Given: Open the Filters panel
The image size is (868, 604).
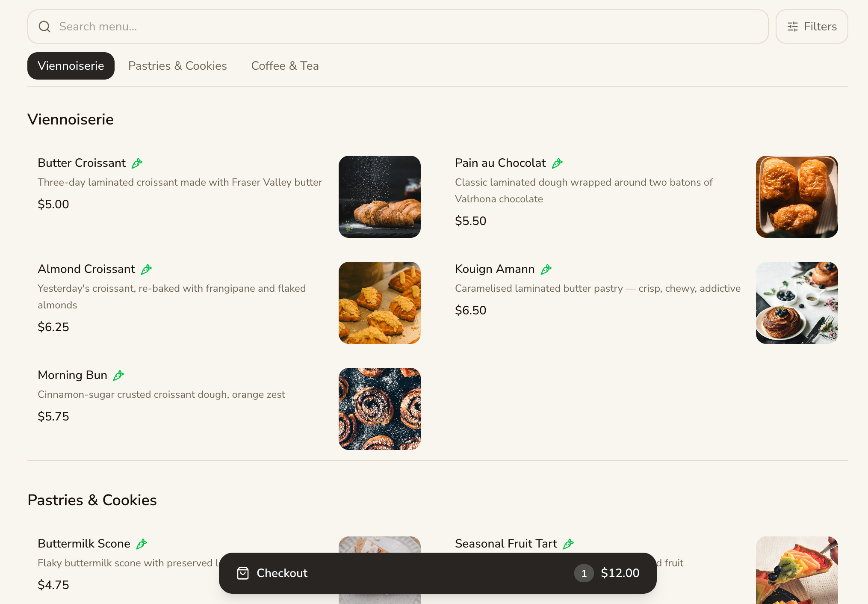Looking at the screenshot, I should click(x=812, y=27).
